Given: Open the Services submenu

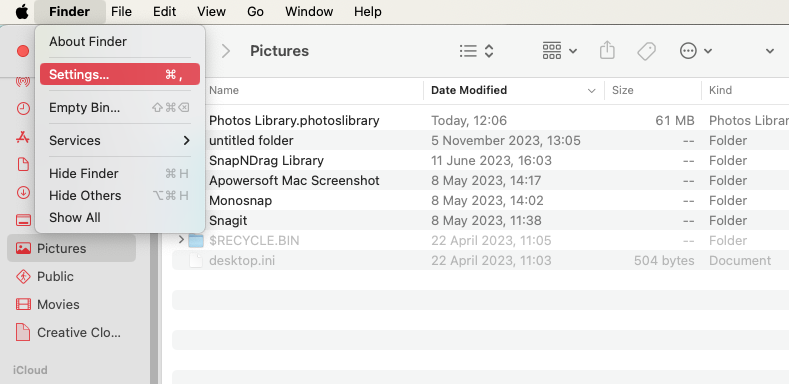Looking at the screenshot, I should 120,140.
